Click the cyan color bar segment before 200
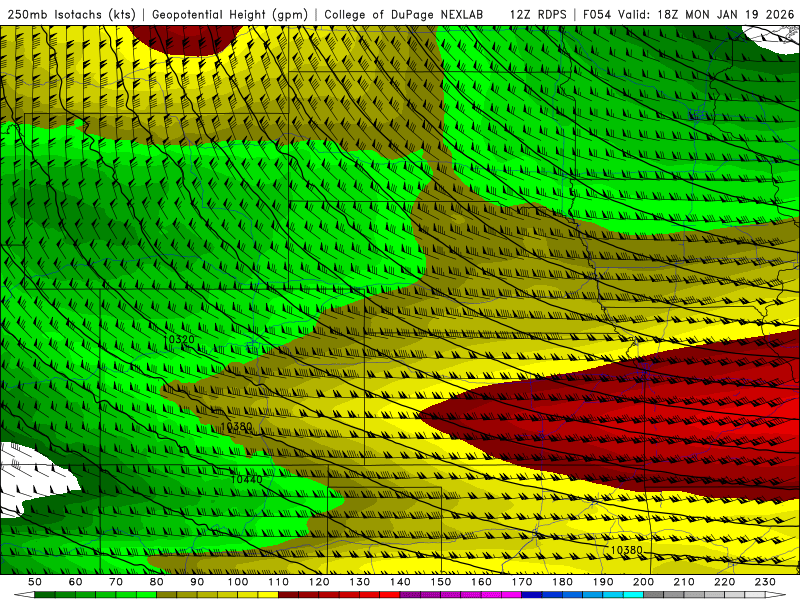Viewport: 800px width, 600px height. click(633, 595)
